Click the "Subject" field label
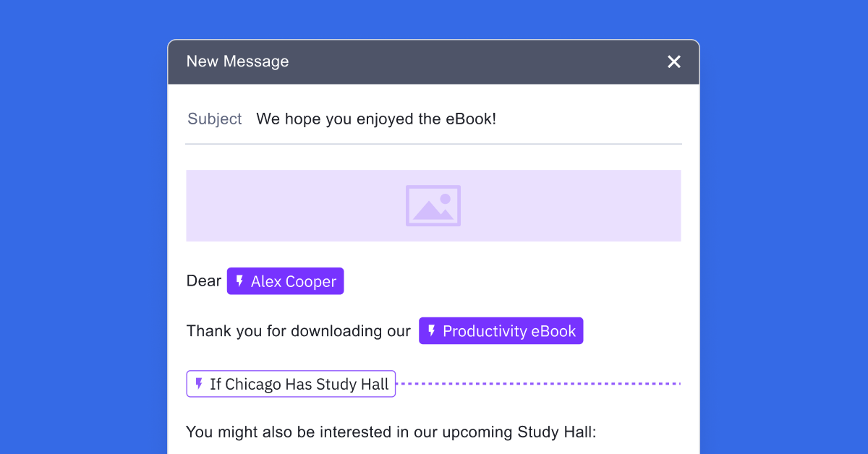Screen dimensions: 868x454 214,119
